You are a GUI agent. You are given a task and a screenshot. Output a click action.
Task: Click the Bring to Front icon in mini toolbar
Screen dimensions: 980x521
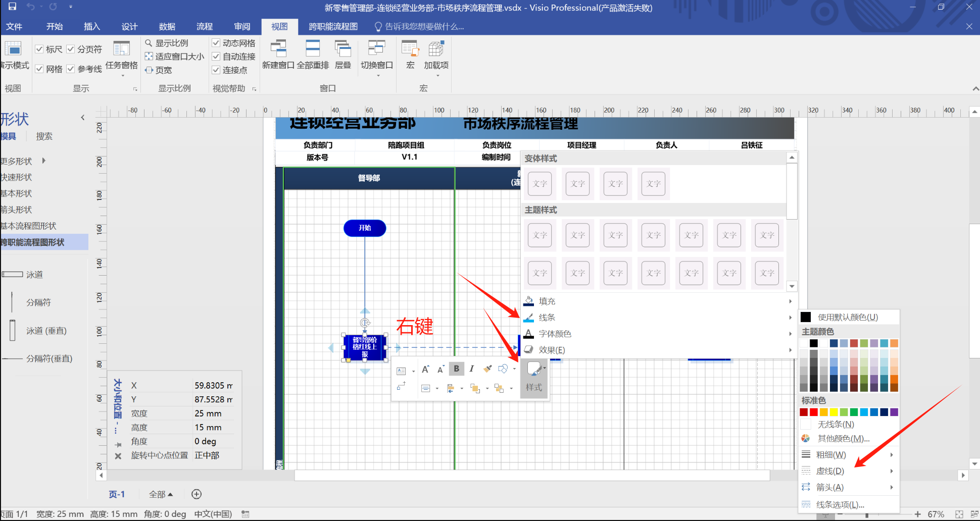coord(475,388)
